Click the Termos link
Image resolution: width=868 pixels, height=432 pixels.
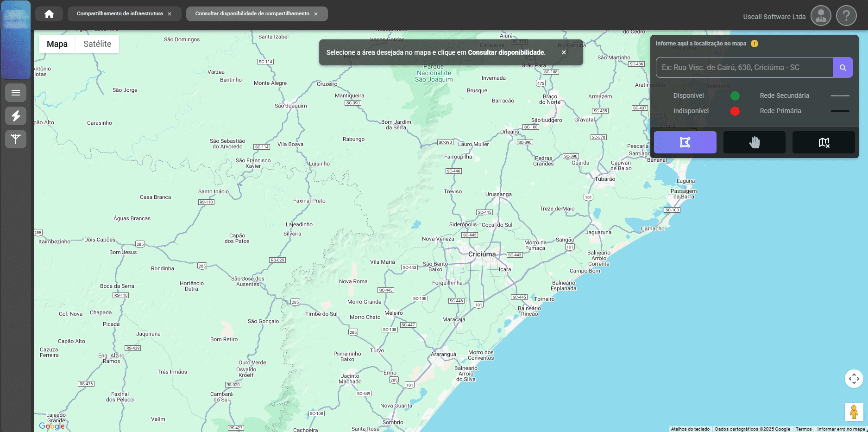click(x=803, y=429)
